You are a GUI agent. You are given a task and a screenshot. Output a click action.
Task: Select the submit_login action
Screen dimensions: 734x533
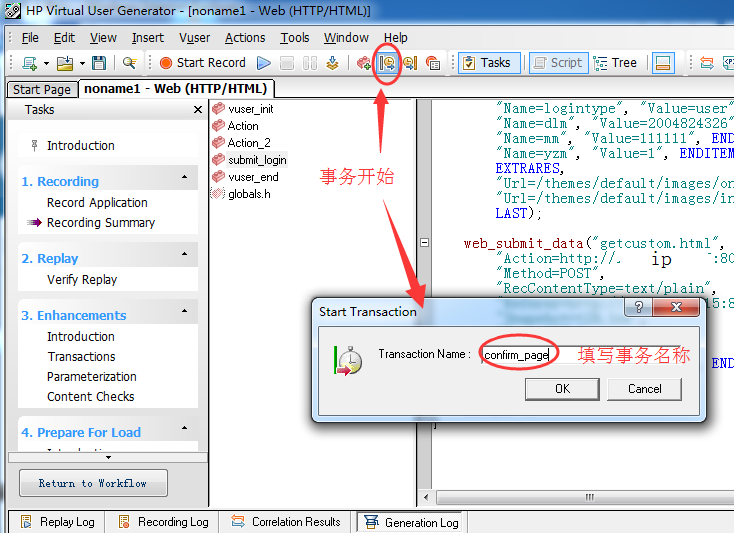click(x=249, y=160)
